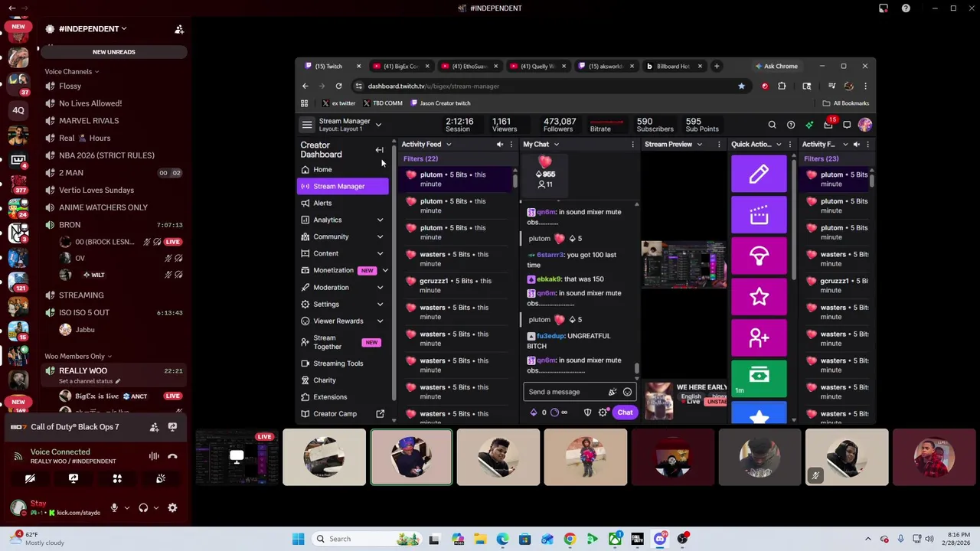
Task: Click the LIVE screen share thumbnail in Discord
Action: point(237,458)
